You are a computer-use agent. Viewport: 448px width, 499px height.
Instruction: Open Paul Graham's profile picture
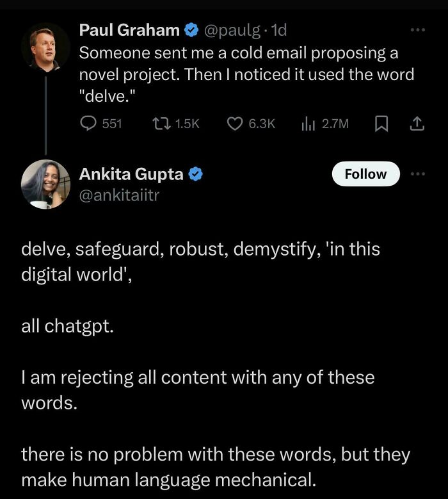[x=45, y=47]
